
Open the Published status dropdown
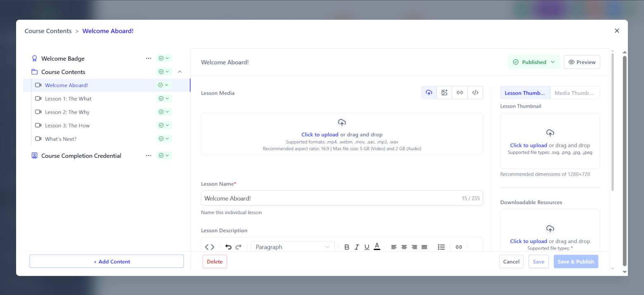(x=534, y=62)
